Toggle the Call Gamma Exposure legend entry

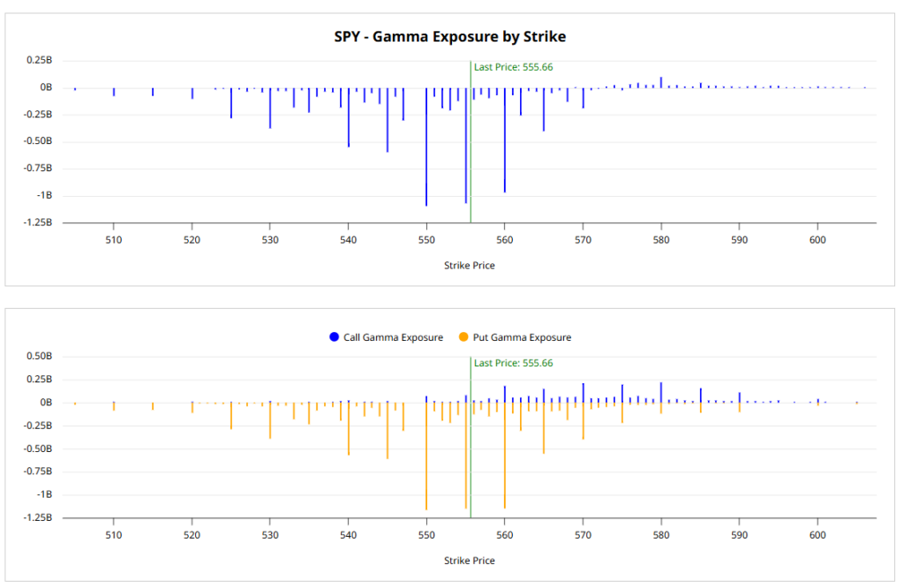point(393,337)
